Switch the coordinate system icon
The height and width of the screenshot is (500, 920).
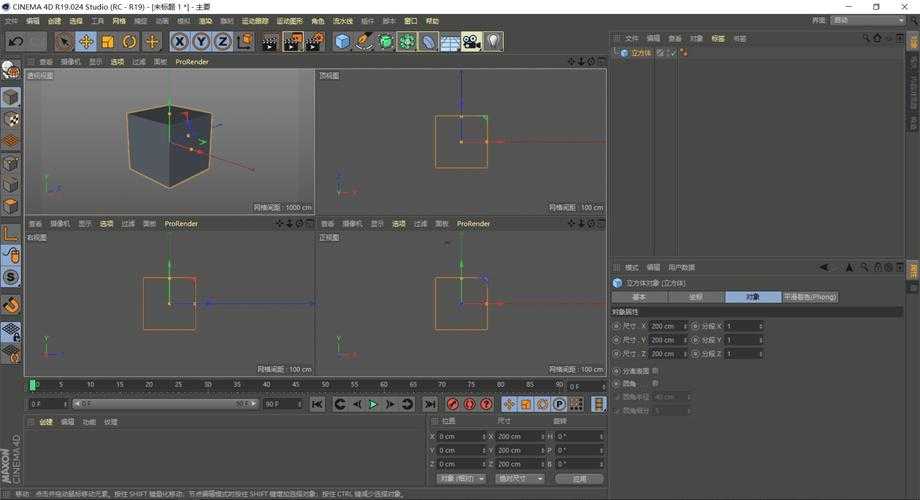click(245, 42)
